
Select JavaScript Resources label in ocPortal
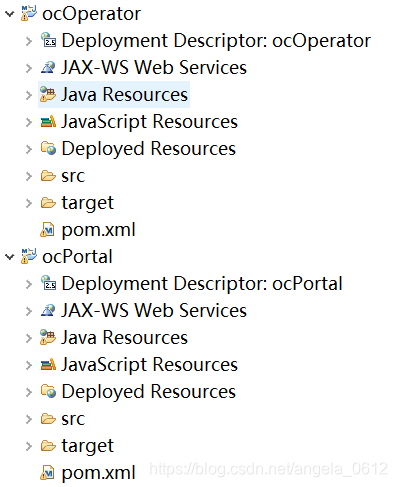click(150, 365)
